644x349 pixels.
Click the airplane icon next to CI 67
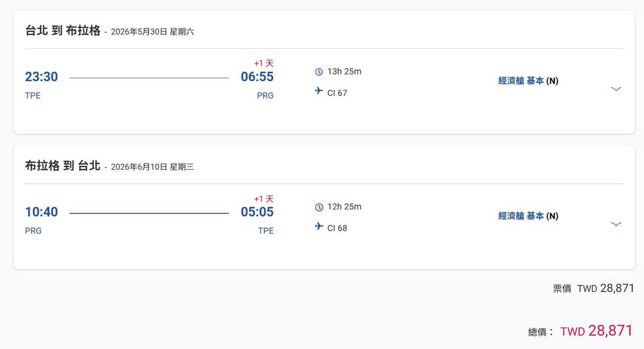tap(319, 91)
